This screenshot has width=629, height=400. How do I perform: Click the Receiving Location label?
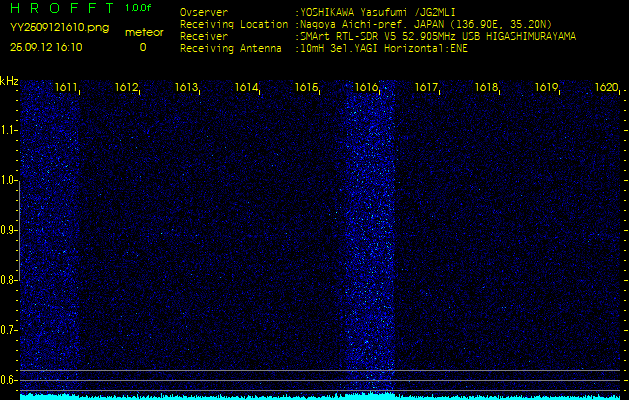click(234, 24)
